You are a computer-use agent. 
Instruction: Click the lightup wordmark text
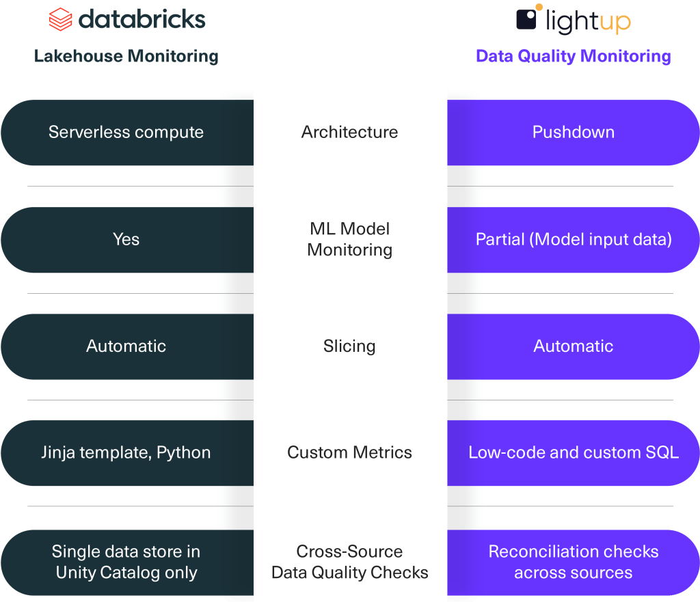pos(587,21)
